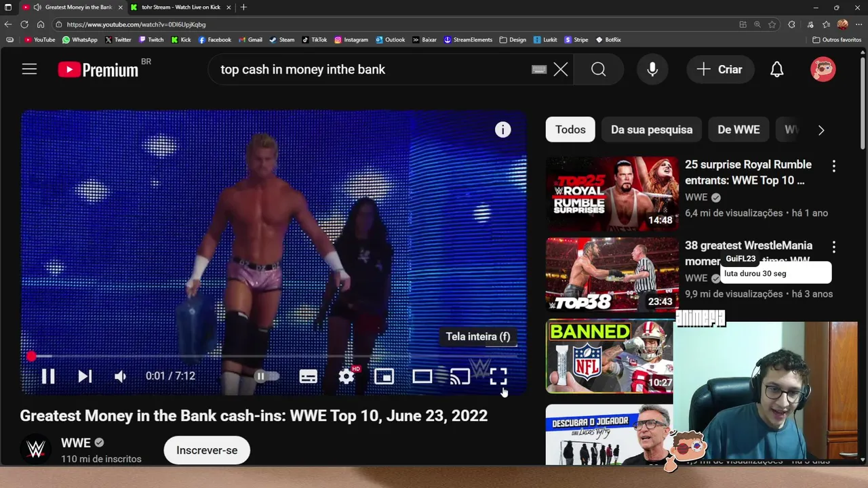Screen dimensions: 868x488
Task: Open player settings gear
Action: pos(347,376)
